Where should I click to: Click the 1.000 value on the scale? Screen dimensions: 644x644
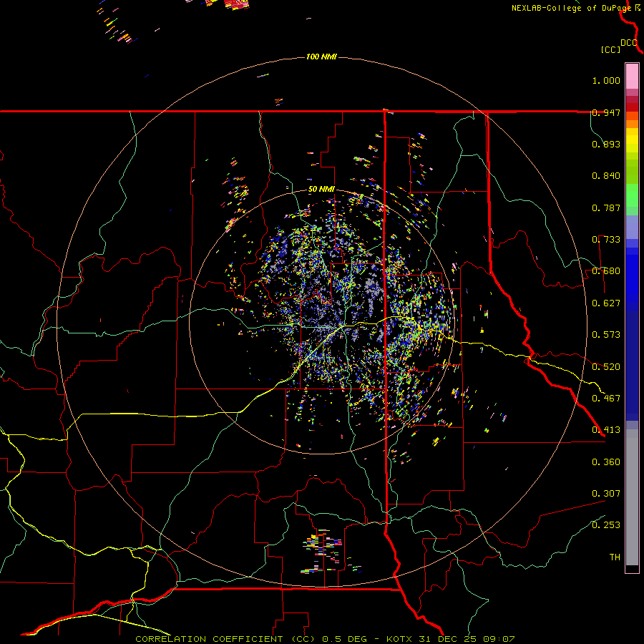click(606, 80)
